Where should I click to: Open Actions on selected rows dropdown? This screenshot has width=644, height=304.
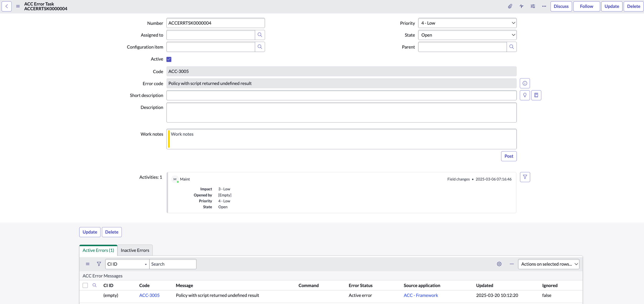[x=549, y=264]
